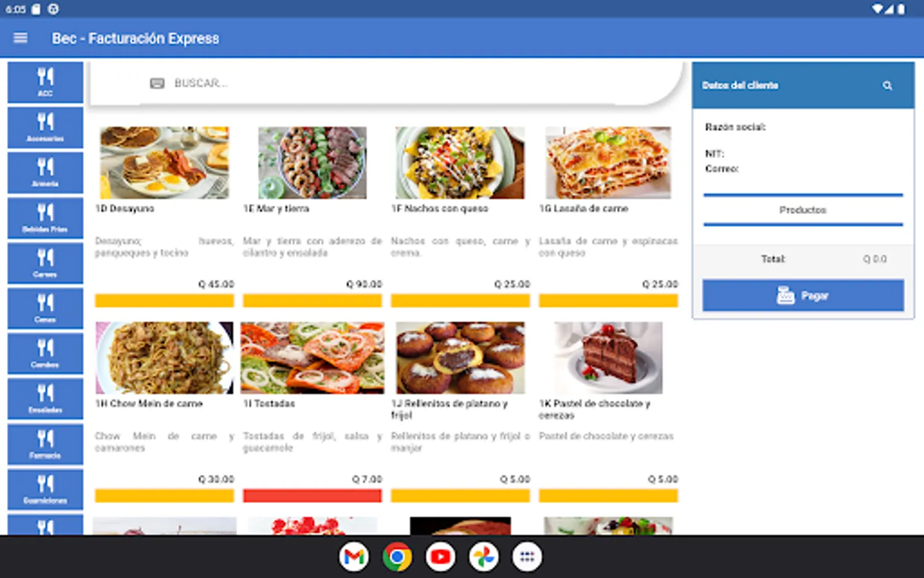Click the 'Bec - Facturación Express' title

[x=135, y=39]
